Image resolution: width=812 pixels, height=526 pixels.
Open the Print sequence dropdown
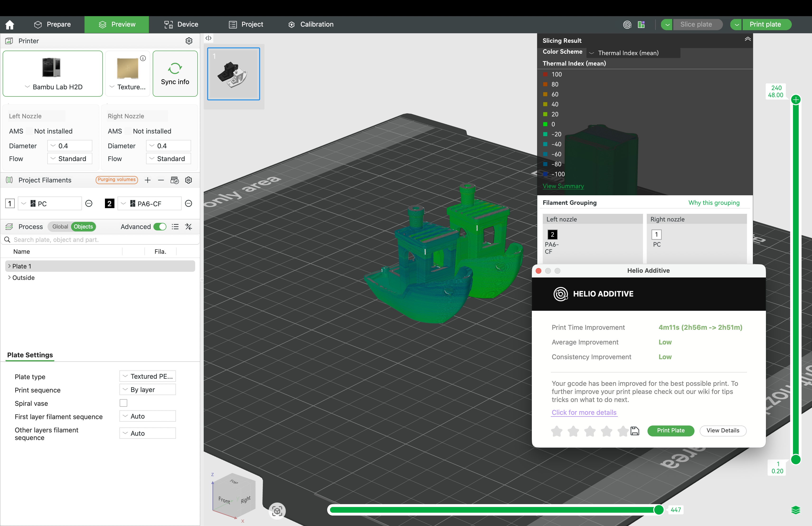tap(147, 390)
